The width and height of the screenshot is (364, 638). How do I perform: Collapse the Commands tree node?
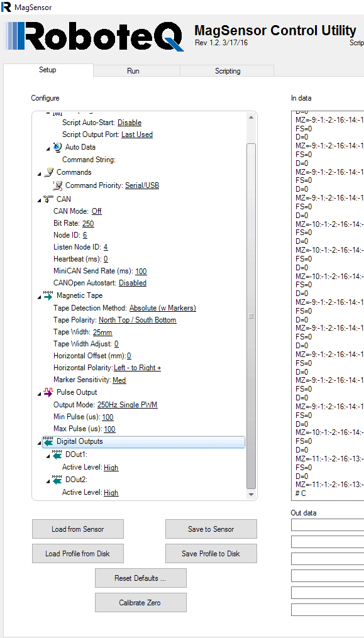40,174
